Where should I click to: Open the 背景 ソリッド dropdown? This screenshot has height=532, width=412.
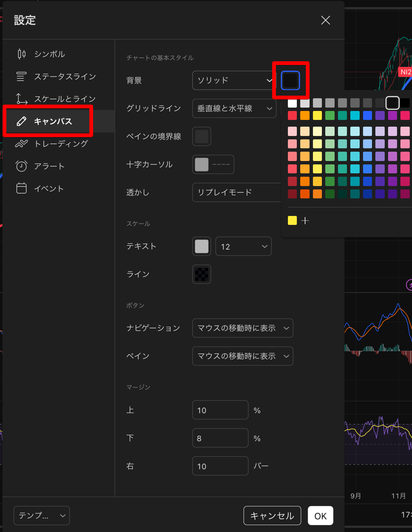233,80
